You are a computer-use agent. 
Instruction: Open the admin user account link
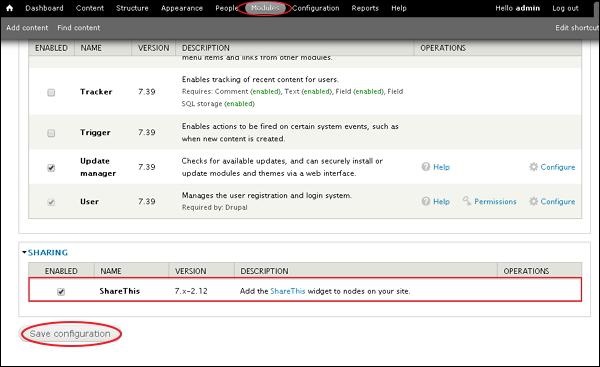(528, 8)
